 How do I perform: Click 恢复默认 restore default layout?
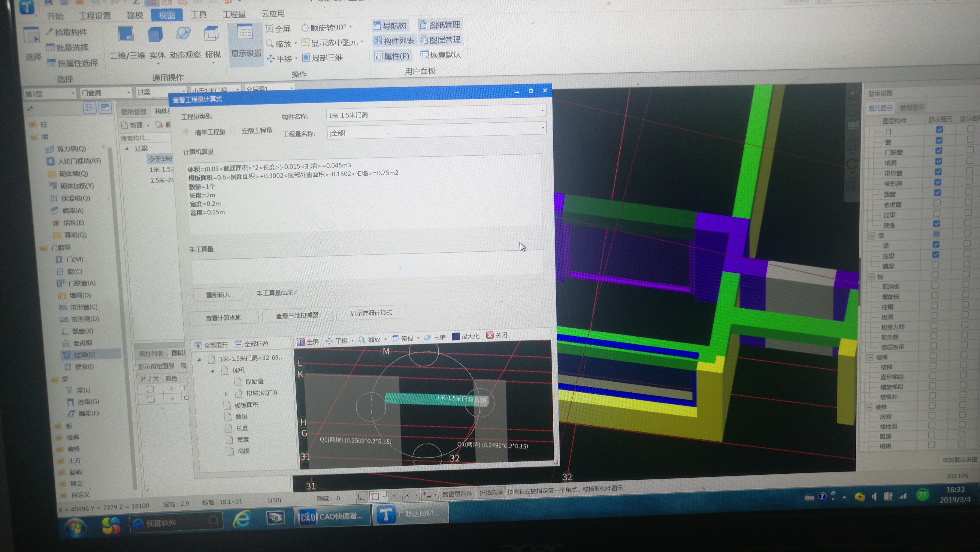point(440,55)
